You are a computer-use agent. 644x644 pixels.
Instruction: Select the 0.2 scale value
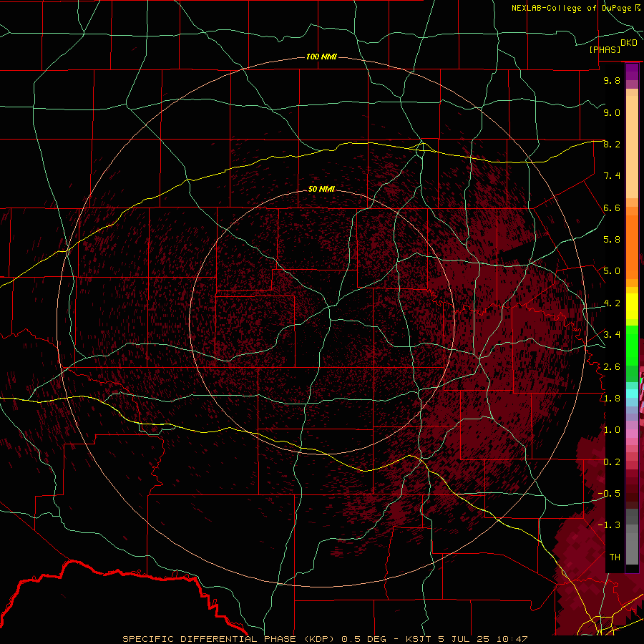point(612,462)
